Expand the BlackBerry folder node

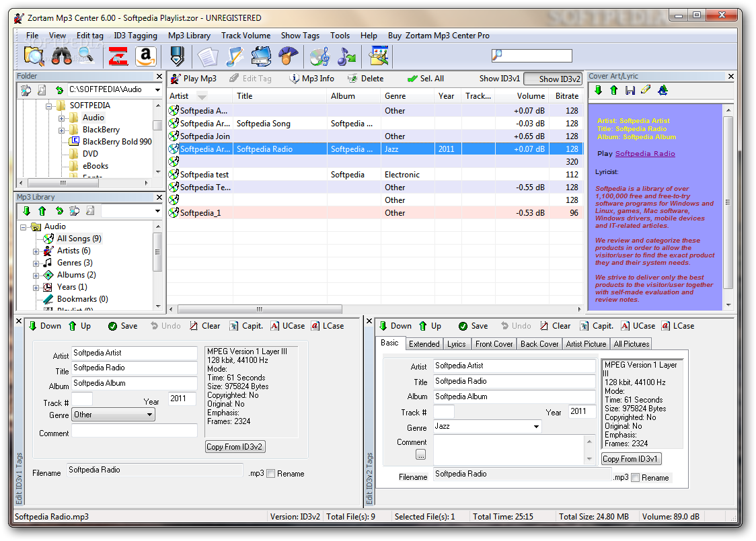(x=61, y=130)
